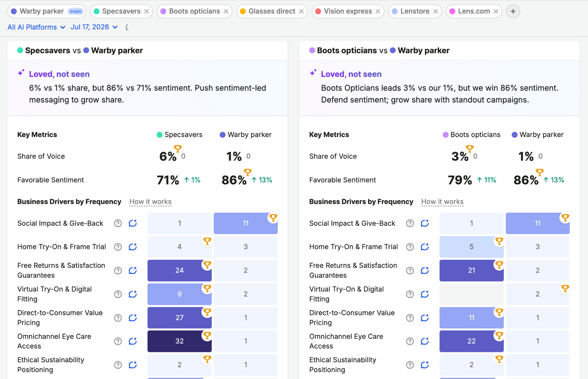Click Specsavers Virtual Try-On cell showing 9
Viewport: 588px width, 379px height.
click(x=179, y=294)
